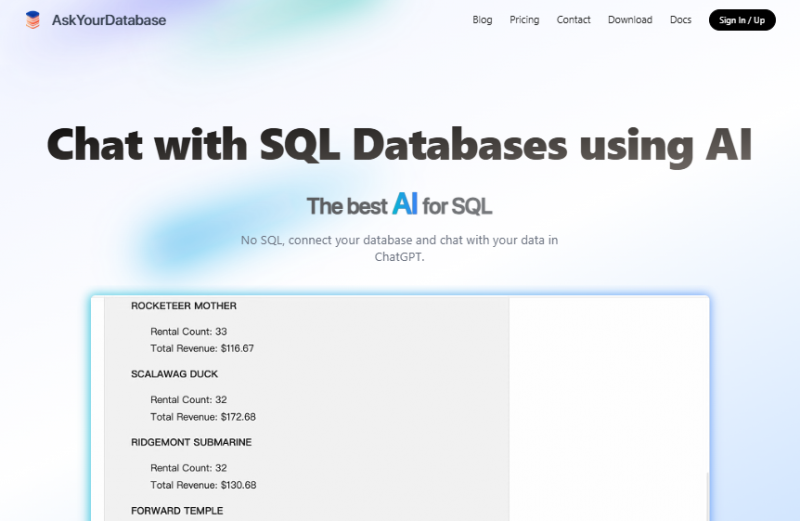This screenshot has height=521, width=800.
Task: Navigate to the Download page
Action: (630, 20)
